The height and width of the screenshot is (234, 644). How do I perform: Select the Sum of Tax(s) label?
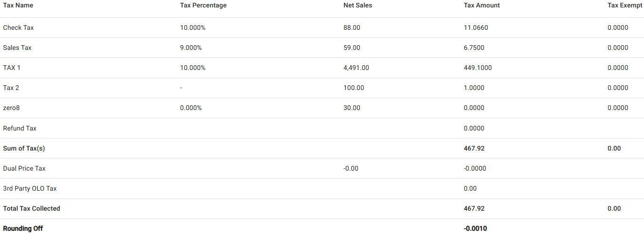(x=24, y=148)
